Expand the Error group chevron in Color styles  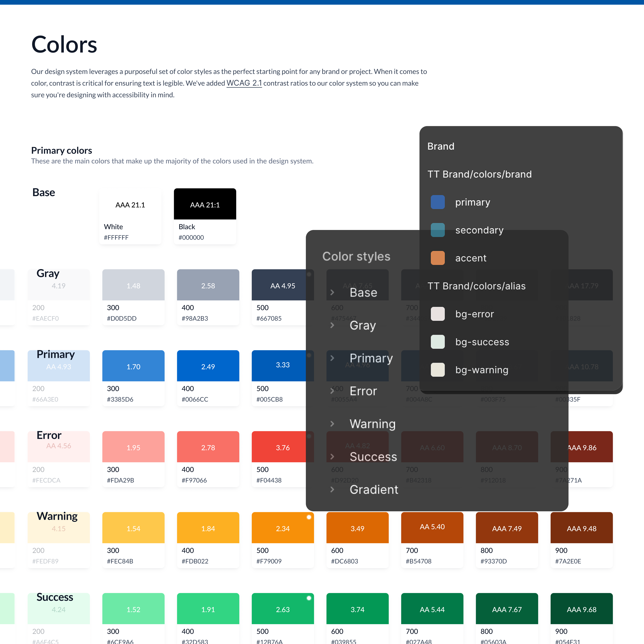(x=332, y=391)
